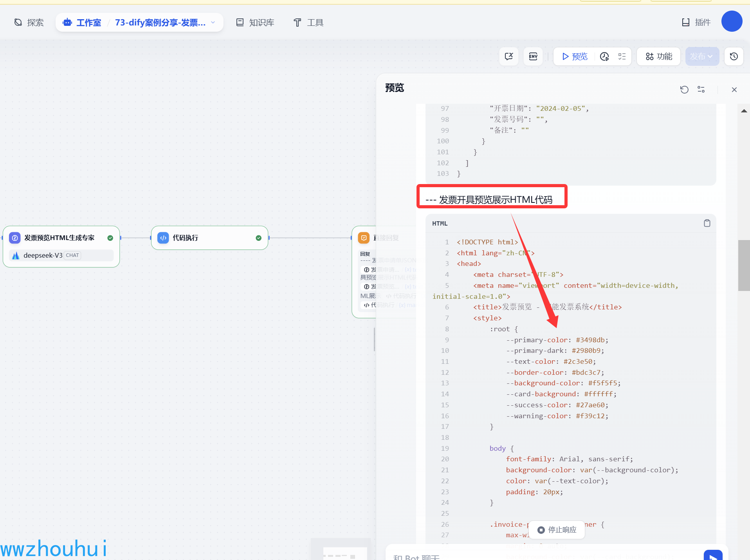
Task: Open preview settings sliders icon
Action: click(701, 90)
